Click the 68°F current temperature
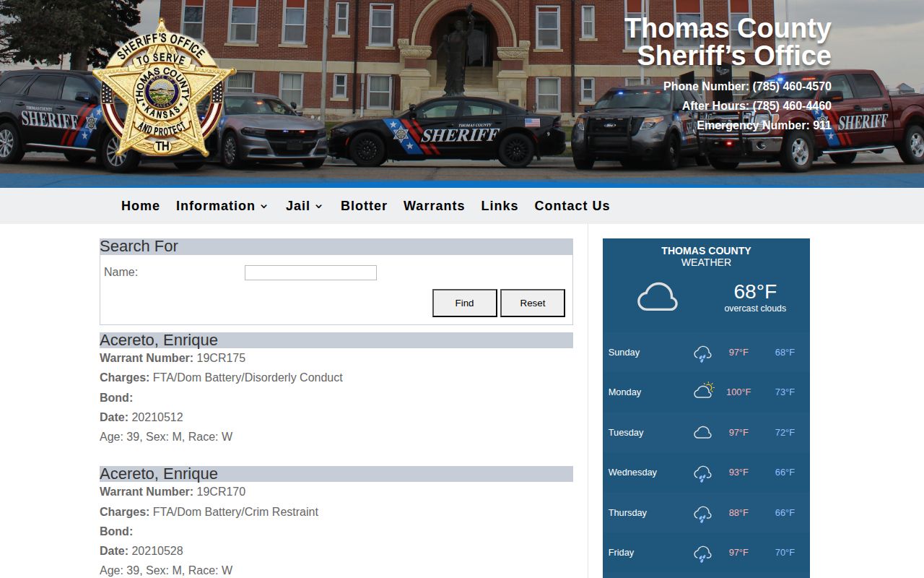 [755, 292]
